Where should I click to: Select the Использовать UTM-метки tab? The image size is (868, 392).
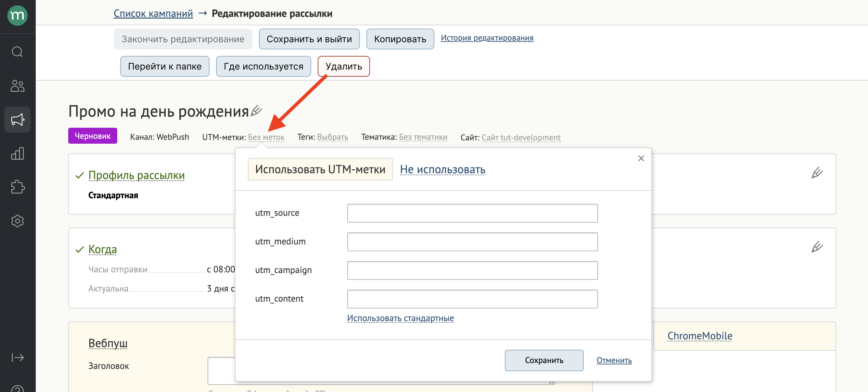click(x=320, y=169)
